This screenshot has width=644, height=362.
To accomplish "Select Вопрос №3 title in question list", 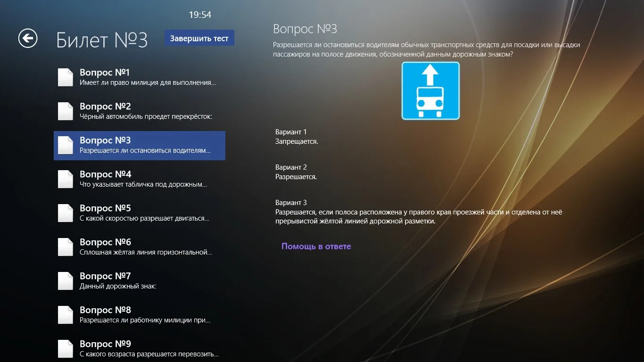I will click(105, 140).
